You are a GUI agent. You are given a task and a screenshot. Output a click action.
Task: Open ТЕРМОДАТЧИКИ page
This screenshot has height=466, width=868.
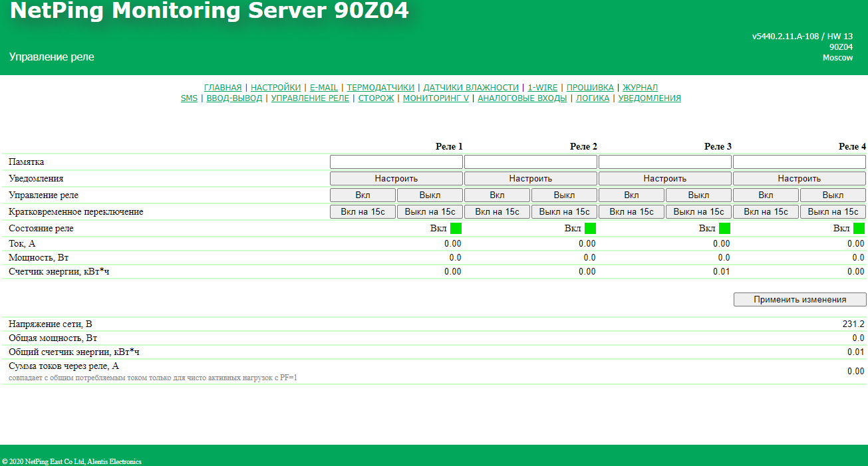coord(380,88)
